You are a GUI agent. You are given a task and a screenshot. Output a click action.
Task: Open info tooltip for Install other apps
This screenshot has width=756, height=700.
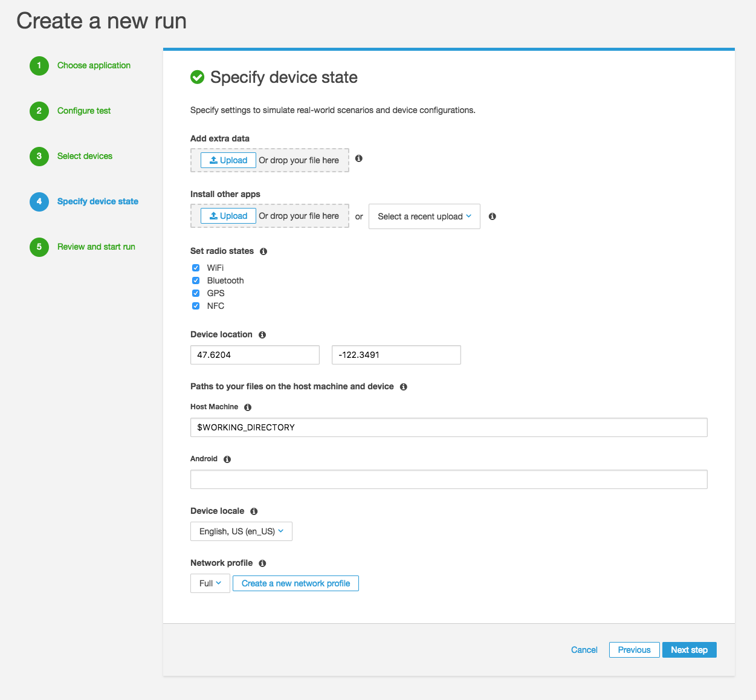pyautogui.click(x=493, y=216)
